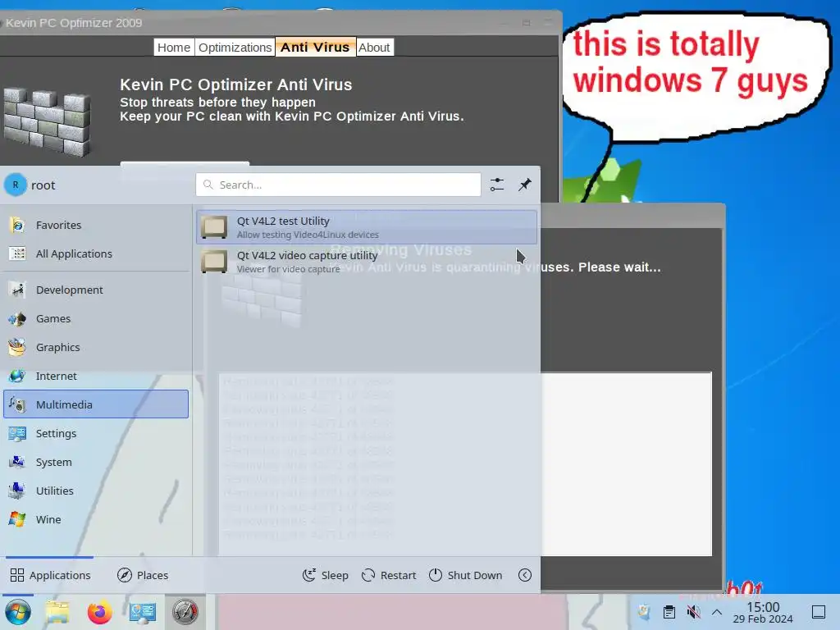The height and width of the screenshot is (630, 840).
Task: Click the Settings category icon
Action: tap(17, 433)
